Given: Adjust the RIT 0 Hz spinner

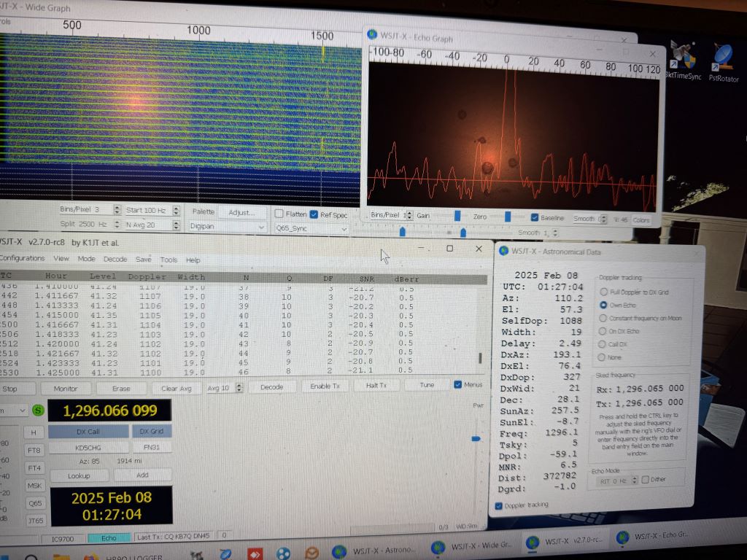Looking at the screenshot, I should point(634,481).
